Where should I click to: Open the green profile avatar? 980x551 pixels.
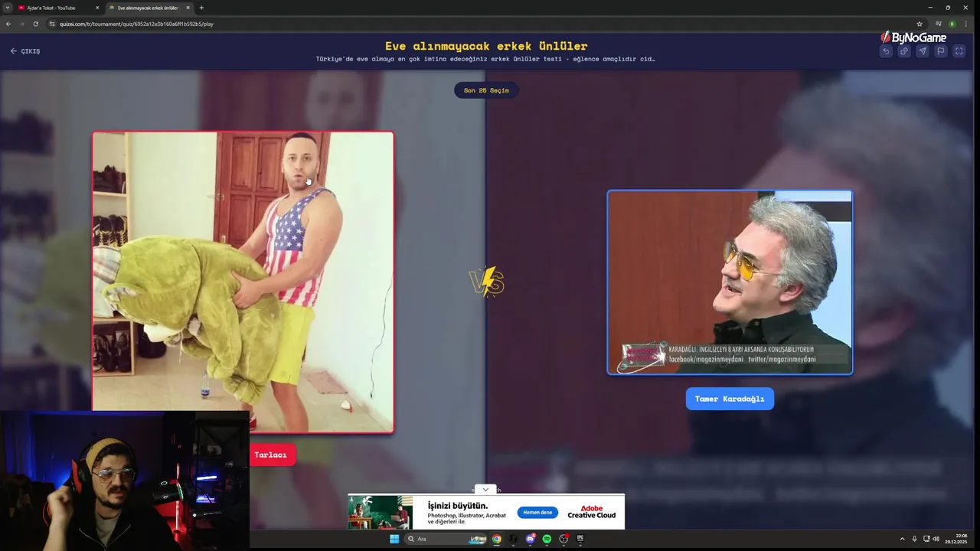coord(952,24)
